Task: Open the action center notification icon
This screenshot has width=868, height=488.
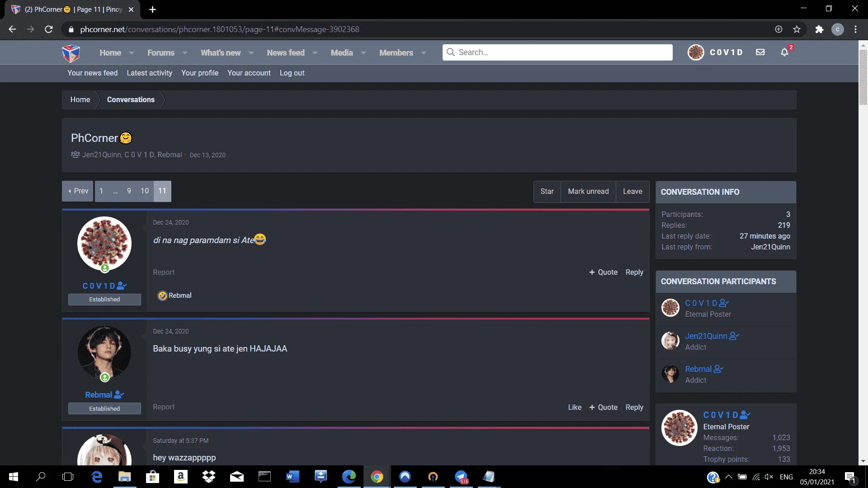Action: coord(850,477)
